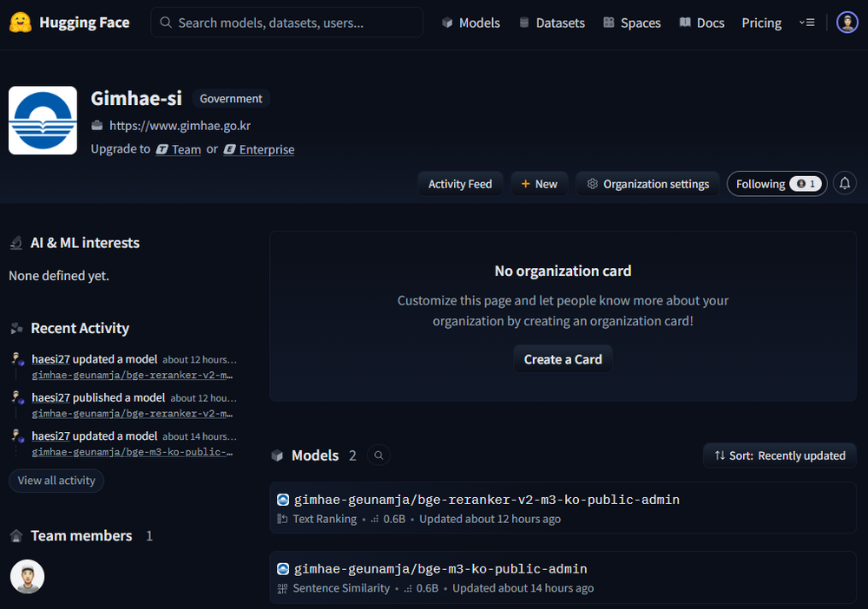Click the Team badge icon in the upgrade line
Viewport: 868px width, 609px height.
(x=161, y=149)
